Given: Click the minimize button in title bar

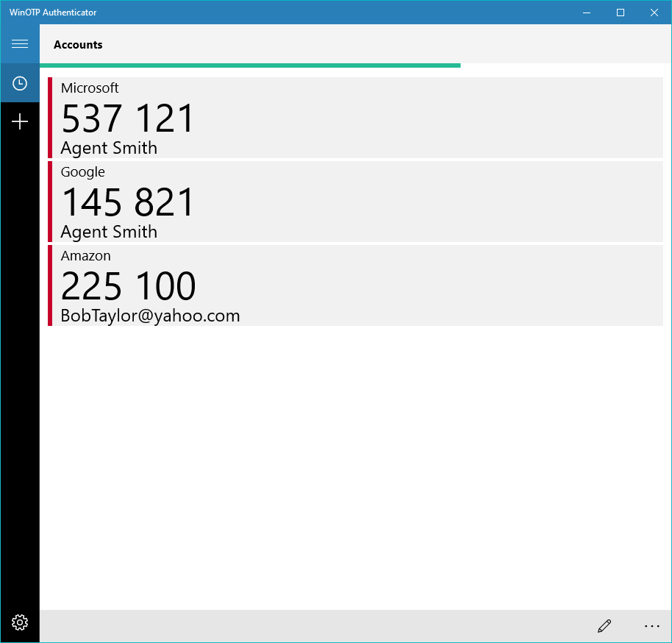Looking at the screenshot, I should pyautogui.click(x=586, y=13).
